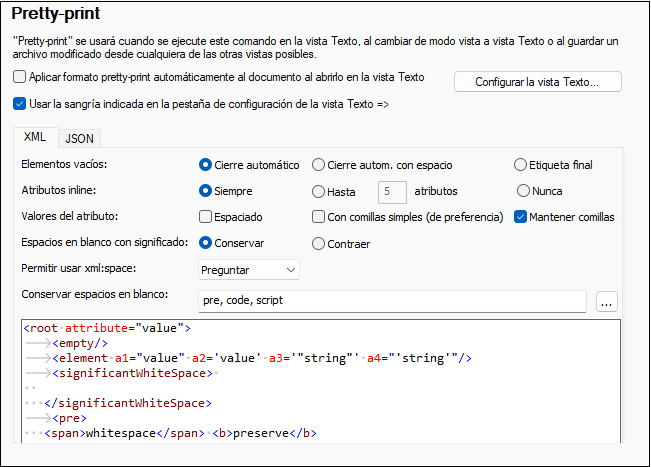Select Etiqueta final for empty elements
This screenshot has width=651, height=467.
tap(521, 165)
